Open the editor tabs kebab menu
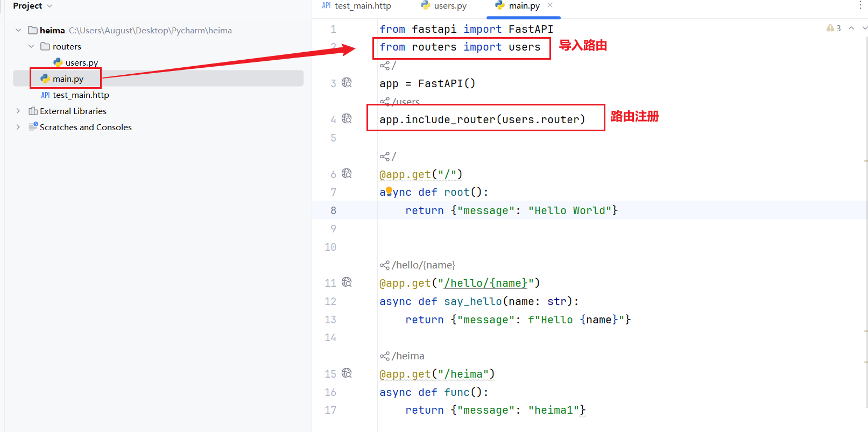This screenshot has width=868, height=432. coord(860,5)
